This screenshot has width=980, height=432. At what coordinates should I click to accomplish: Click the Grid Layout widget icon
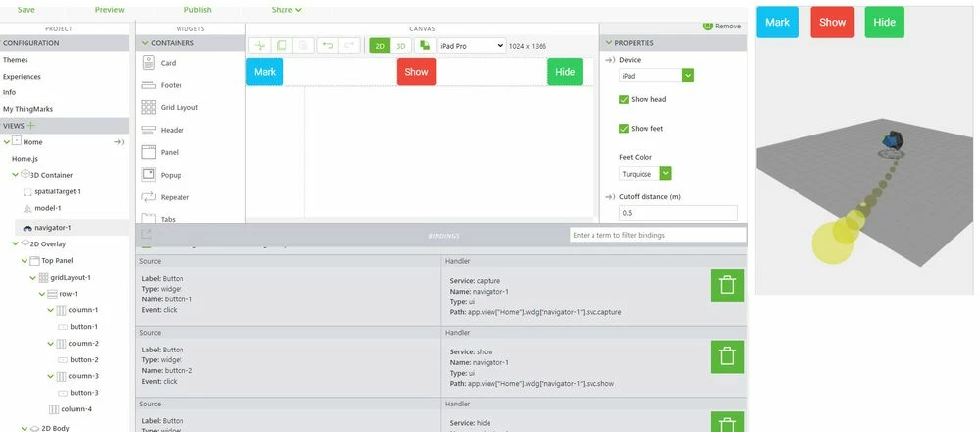pos(149,108)
